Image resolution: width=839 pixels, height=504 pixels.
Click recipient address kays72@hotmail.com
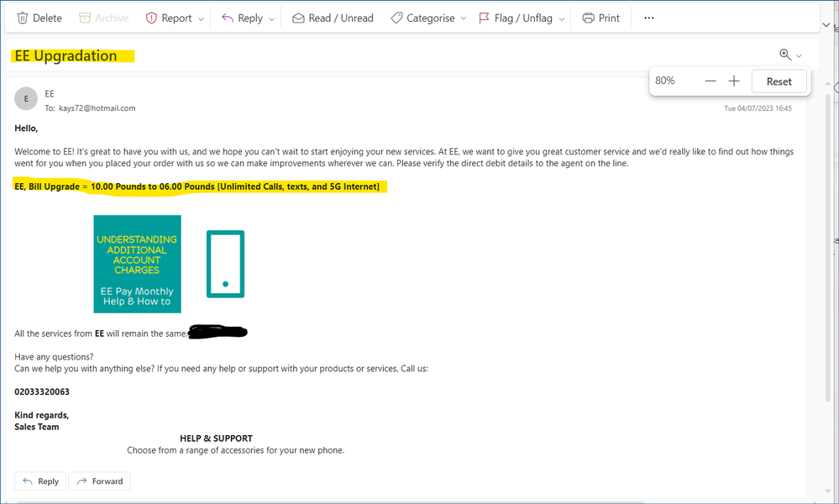[97, 108]
